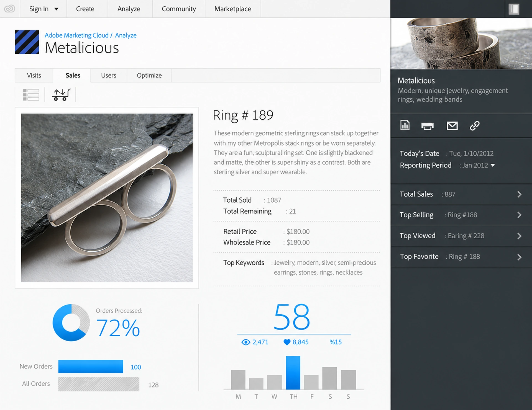Click the All Orders hatched bar
This screenshot has width=532, height=410.
(x=99, y=384)
